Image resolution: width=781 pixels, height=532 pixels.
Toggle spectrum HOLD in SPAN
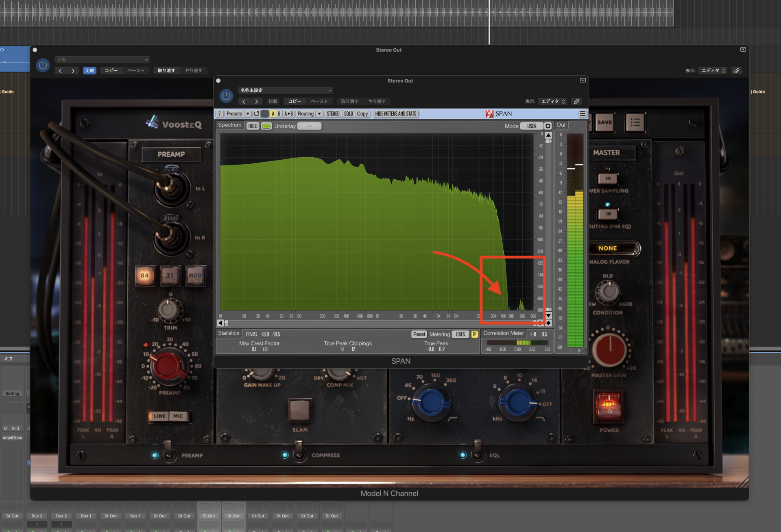[x=253, y=126]
